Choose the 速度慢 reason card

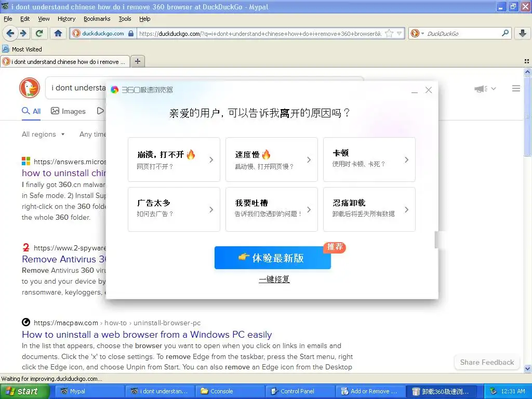271,159
